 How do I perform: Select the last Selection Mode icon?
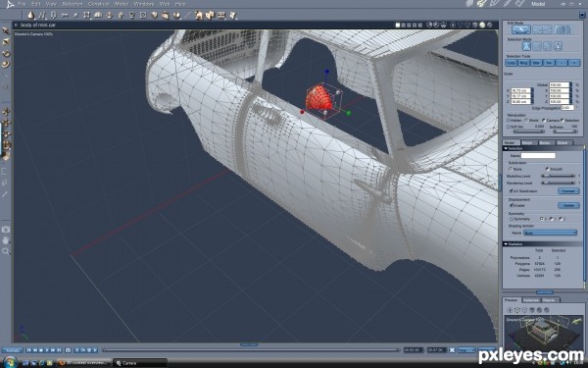pyautogui.click(x=558, y=46)
